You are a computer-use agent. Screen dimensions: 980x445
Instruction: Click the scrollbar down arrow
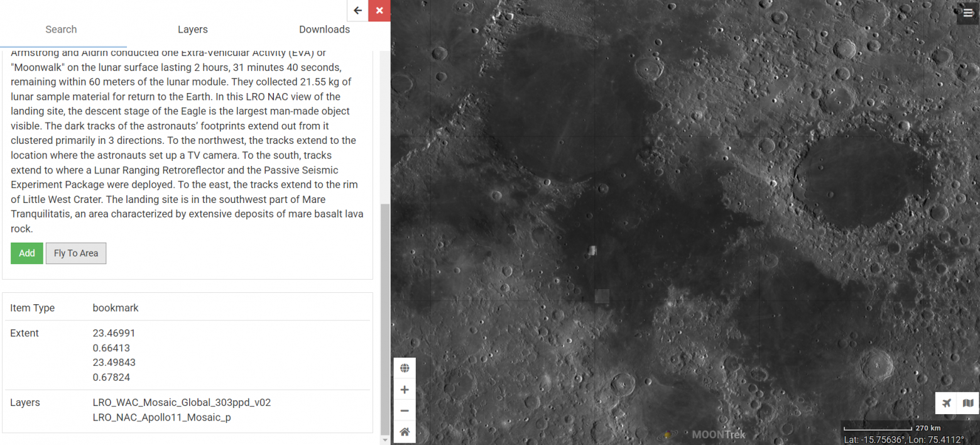(385, 441)
